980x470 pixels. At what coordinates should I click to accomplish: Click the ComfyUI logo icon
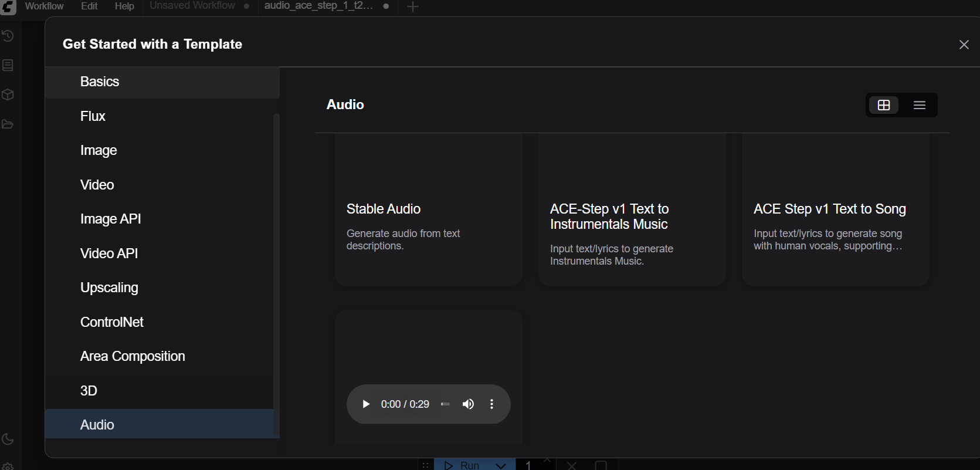(x=8, y=7)
